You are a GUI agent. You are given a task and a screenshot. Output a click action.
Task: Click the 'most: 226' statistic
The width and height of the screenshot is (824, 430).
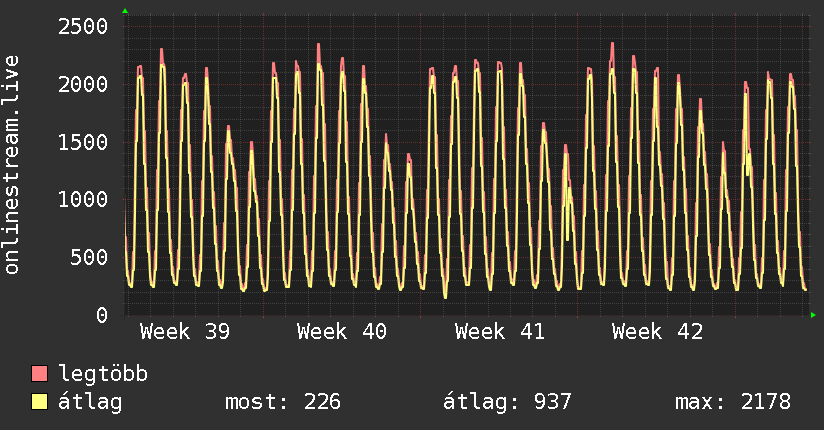tap(283, 402)
